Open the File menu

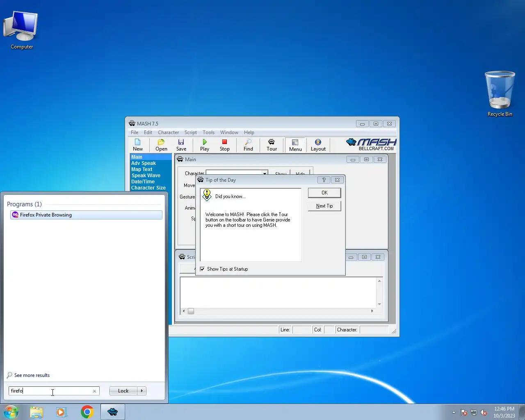pyautogui.click(x=135, y=132)
